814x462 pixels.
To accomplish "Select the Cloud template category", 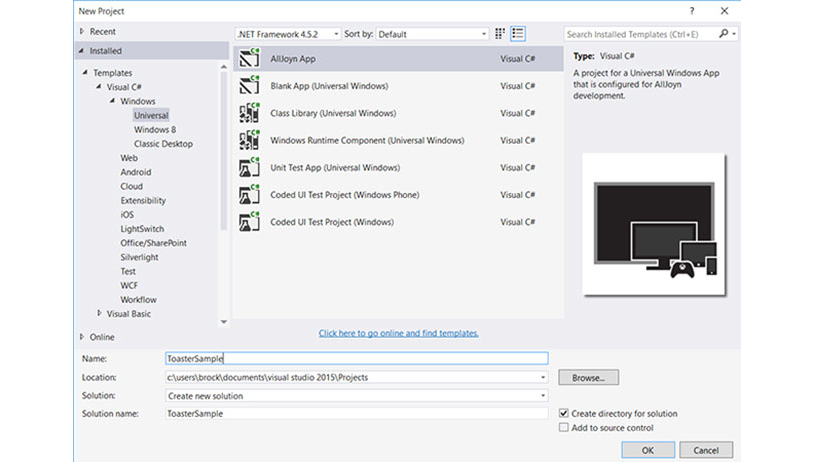I will coord(131,186).
